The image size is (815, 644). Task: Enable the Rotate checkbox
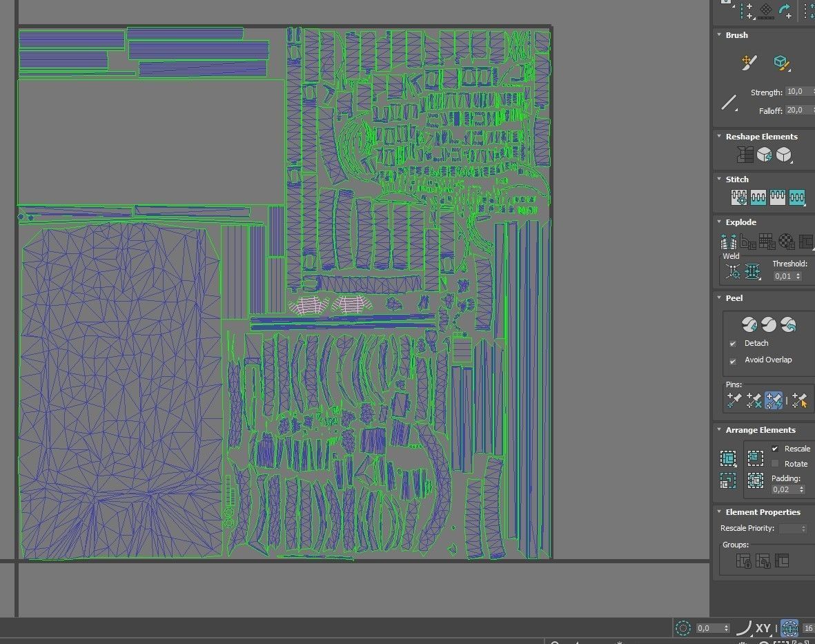click(x=775, y=464)
